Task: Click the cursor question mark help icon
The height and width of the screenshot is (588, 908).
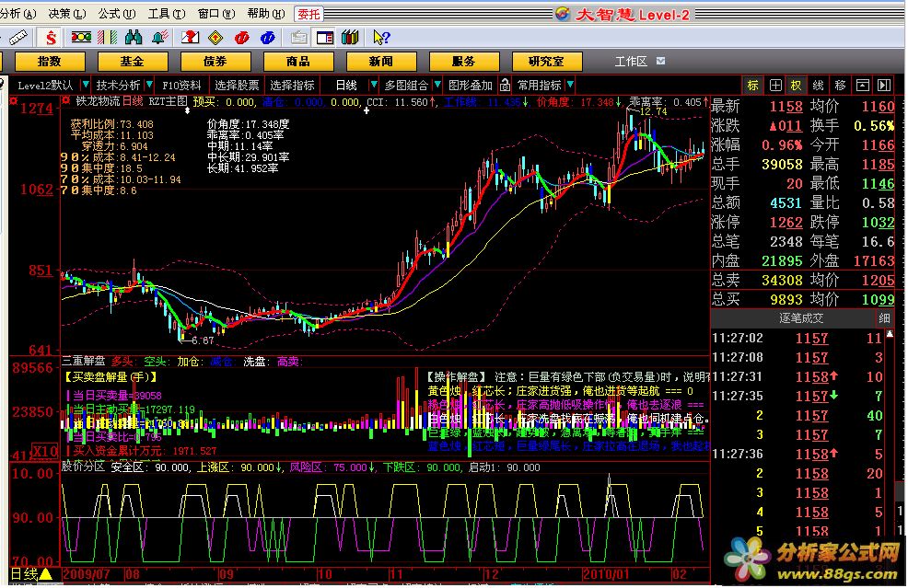Action: click(381, 39)
